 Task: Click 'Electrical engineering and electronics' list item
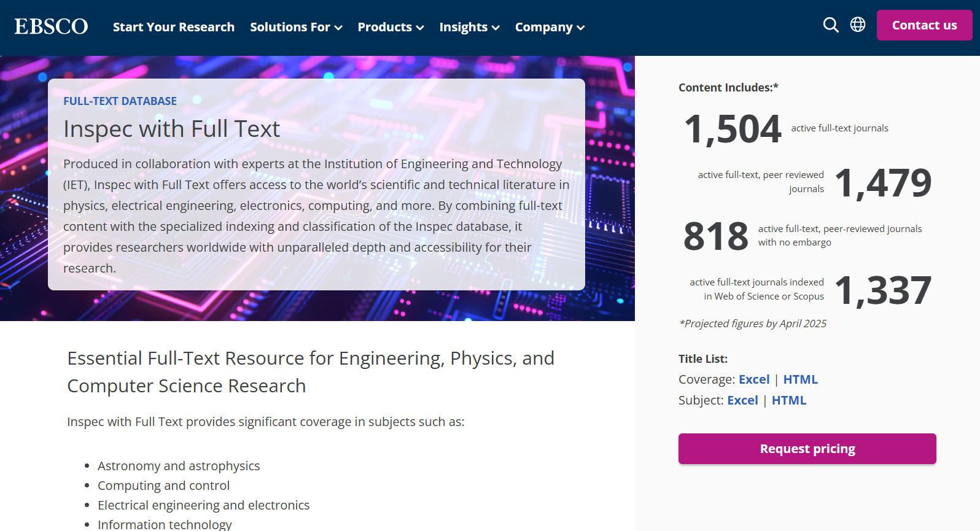pos(204,505)
